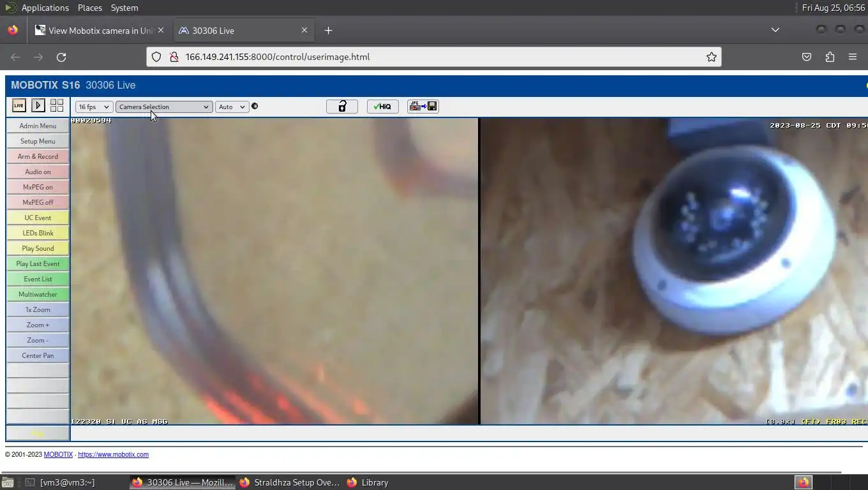Close the 30306 Live tab

pos(304,30)
